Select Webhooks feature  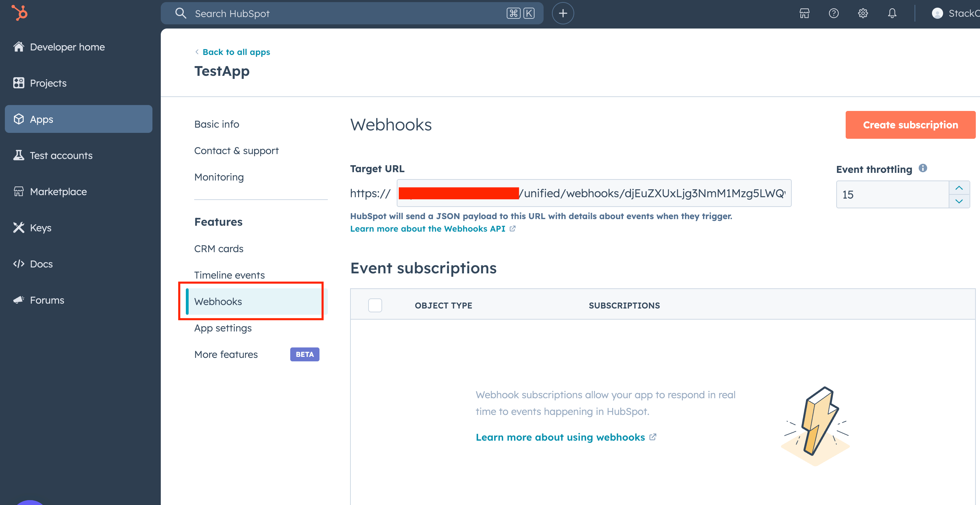[257, 301]
